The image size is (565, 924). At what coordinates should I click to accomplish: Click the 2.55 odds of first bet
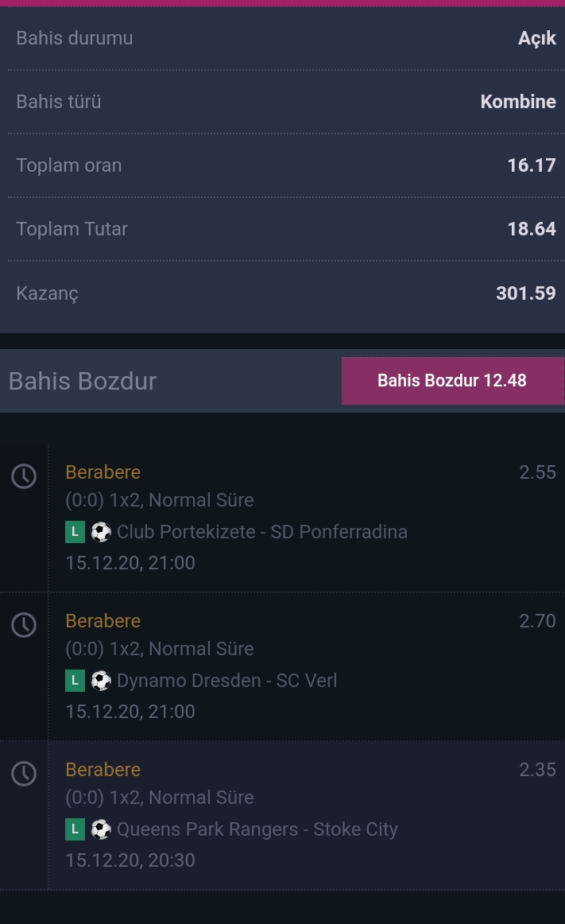(x=537, y=472)
